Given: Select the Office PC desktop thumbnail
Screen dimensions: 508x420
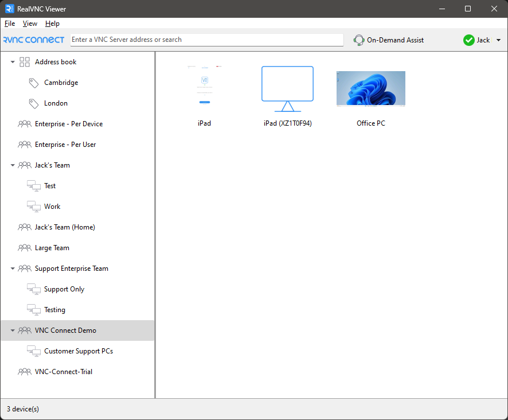Looking at the screenshot, I should pos(370,89).
